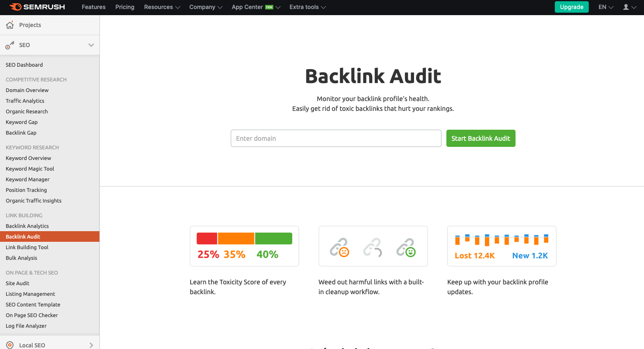
Task: Click the Projects home icon
Action: pos(10,25)
